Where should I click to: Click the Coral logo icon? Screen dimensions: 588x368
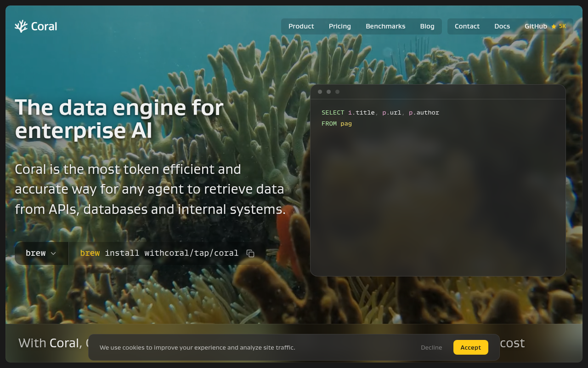[x=21, y=26]
